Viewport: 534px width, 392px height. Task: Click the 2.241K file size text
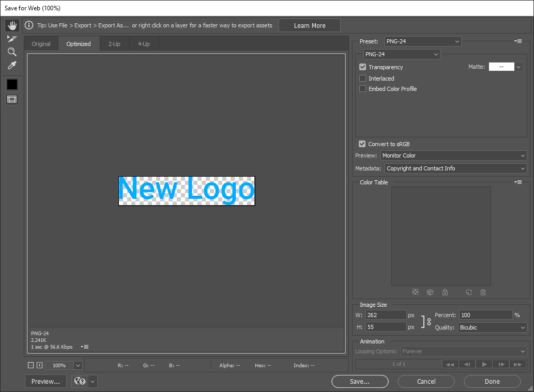coord(38,340)
